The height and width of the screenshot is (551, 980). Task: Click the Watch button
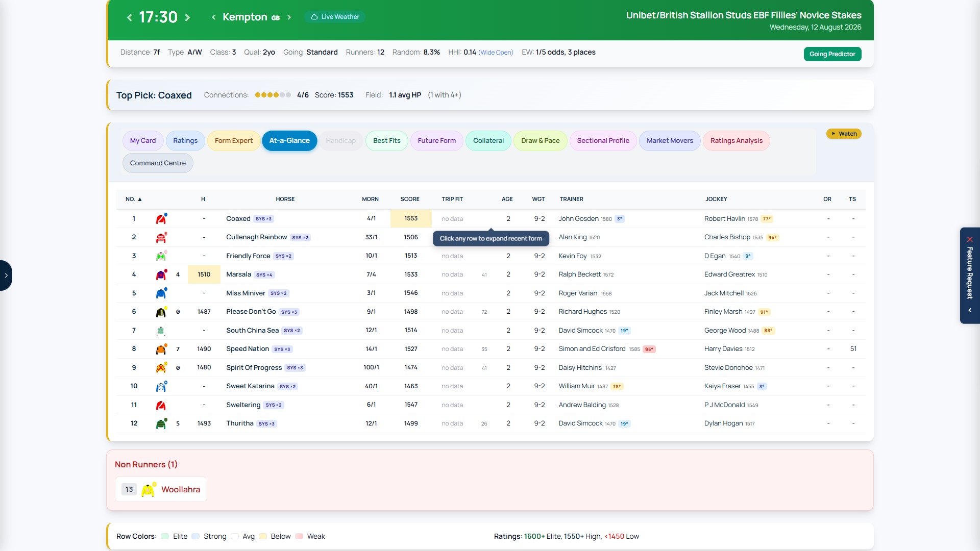pos(844,134)
